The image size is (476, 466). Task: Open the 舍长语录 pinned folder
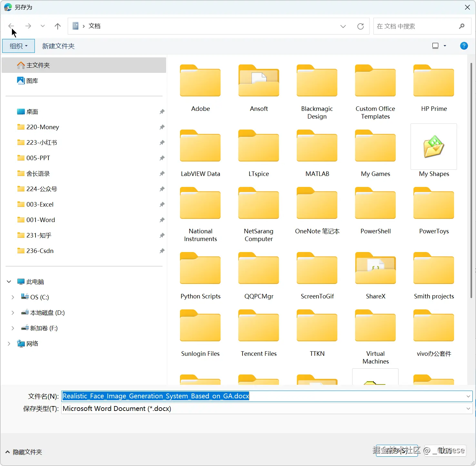(84, 173)
